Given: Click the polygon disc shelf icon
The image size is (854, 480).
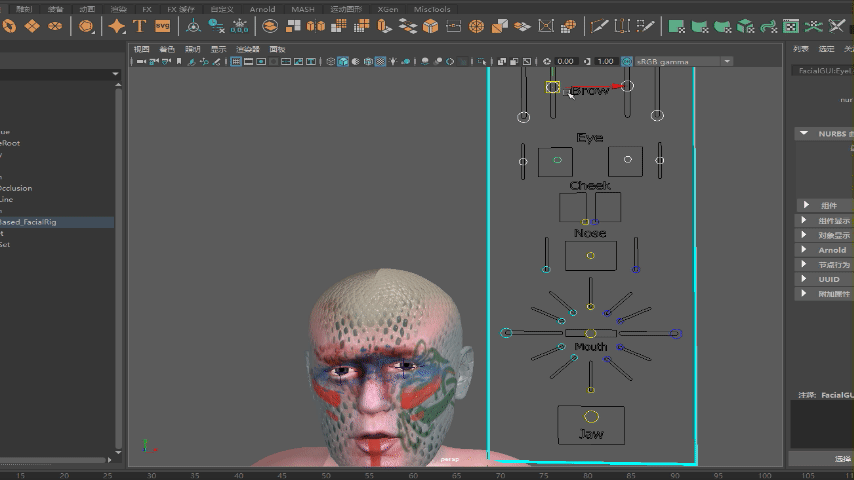Looking at the screenshot, I should coord(55,26).
